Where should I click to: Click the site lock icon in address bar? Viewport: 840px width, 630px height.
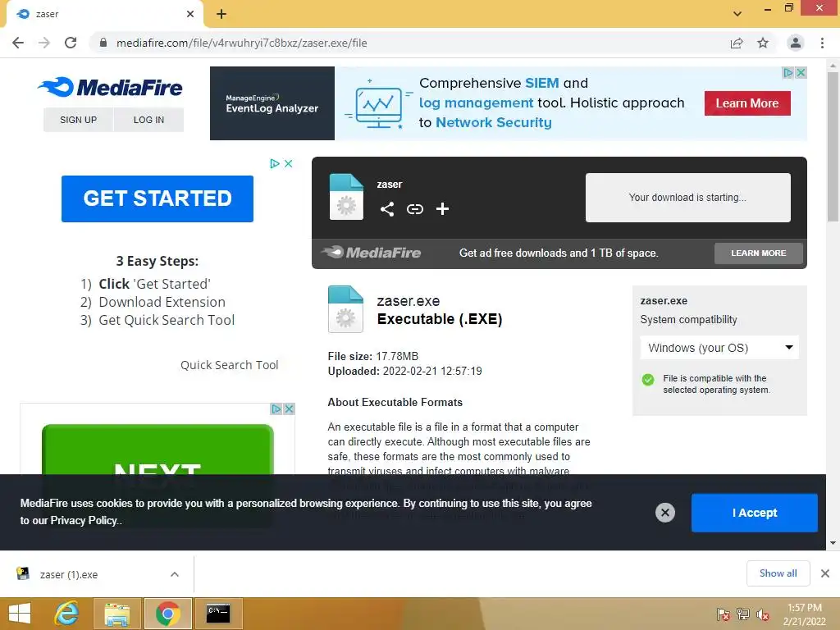coord(103,43)
